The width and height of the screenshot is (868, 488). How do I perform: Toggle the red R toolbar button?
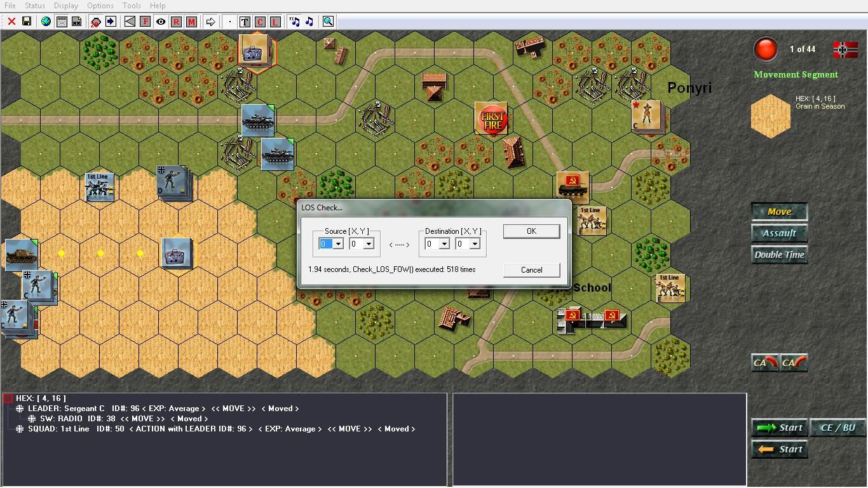point(176,22)
